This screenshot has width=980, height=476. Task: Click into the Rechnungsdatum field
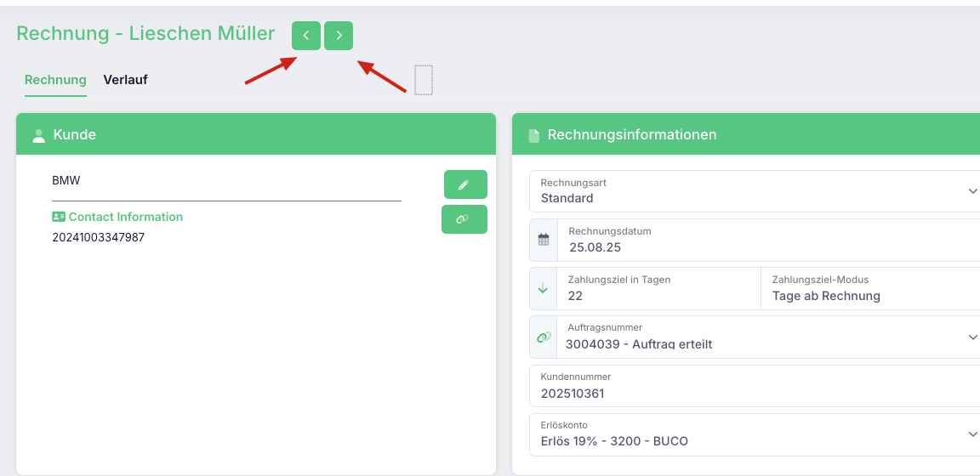click(768, 240)
